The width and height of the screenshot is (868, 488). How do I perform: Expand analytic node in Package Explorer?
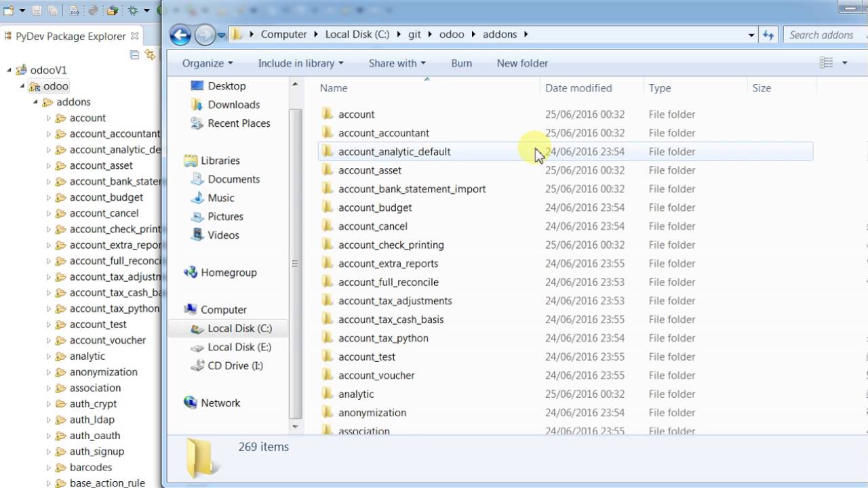point(48,356)
